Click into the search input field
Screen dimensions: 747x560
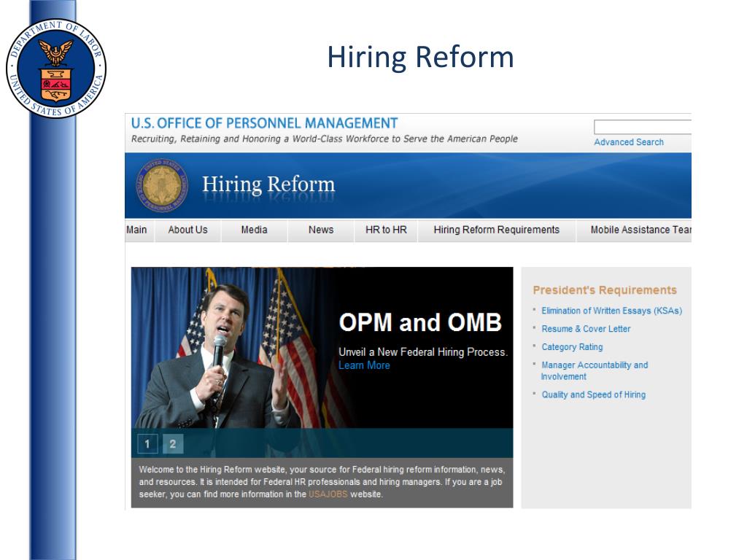643,127
